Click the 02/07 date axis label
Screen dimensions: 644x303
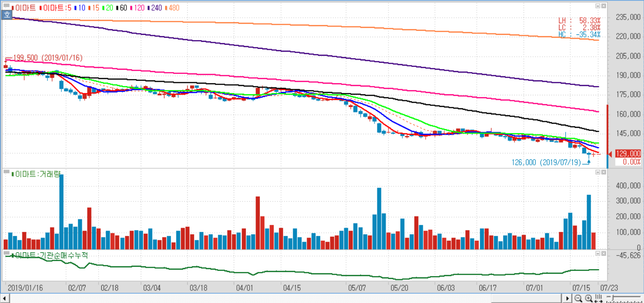click(77, 288)
